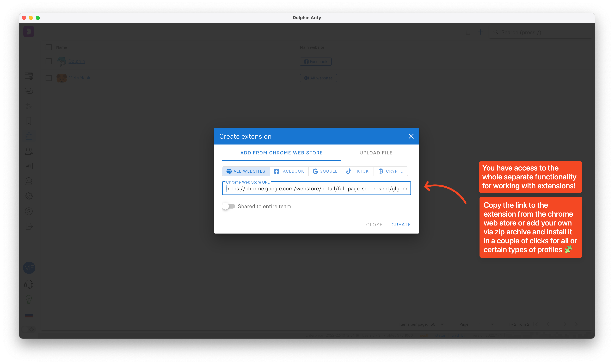Switch to the Upload File tab

376,153
